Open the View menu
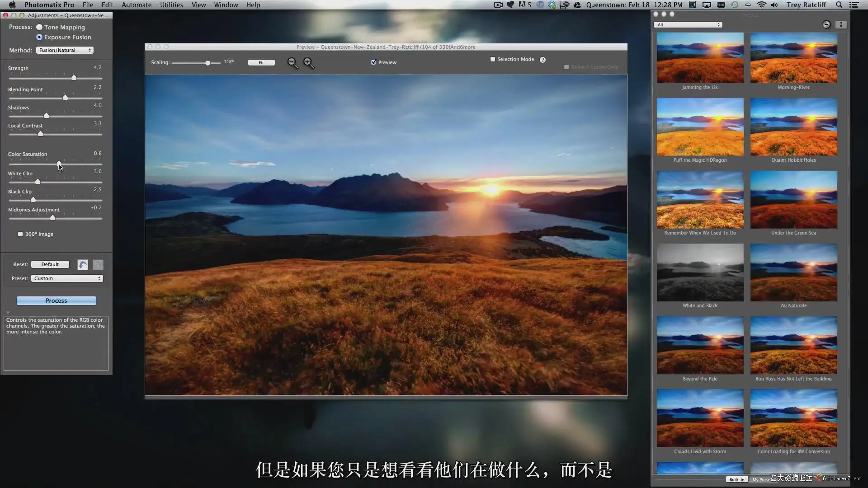868x488 pixels. pos(198,5)
